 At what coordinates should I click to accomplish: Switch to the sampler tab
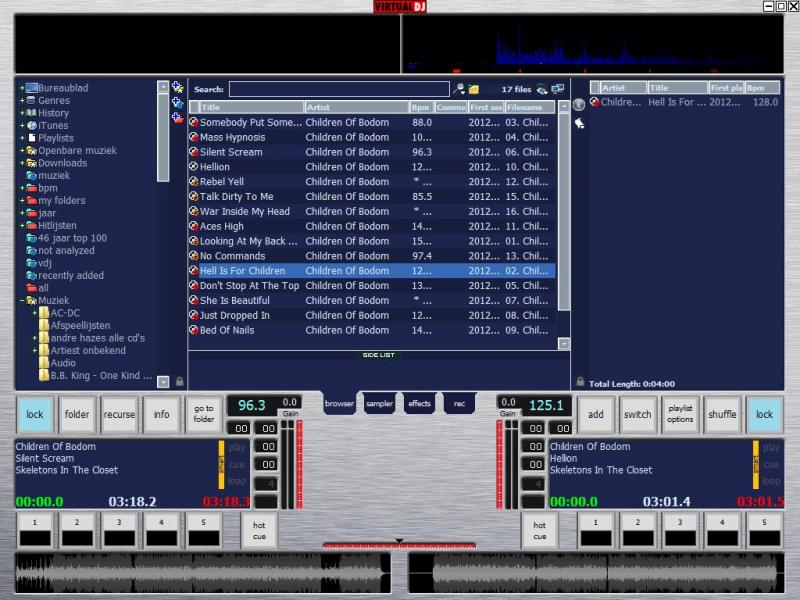[379, 404]
